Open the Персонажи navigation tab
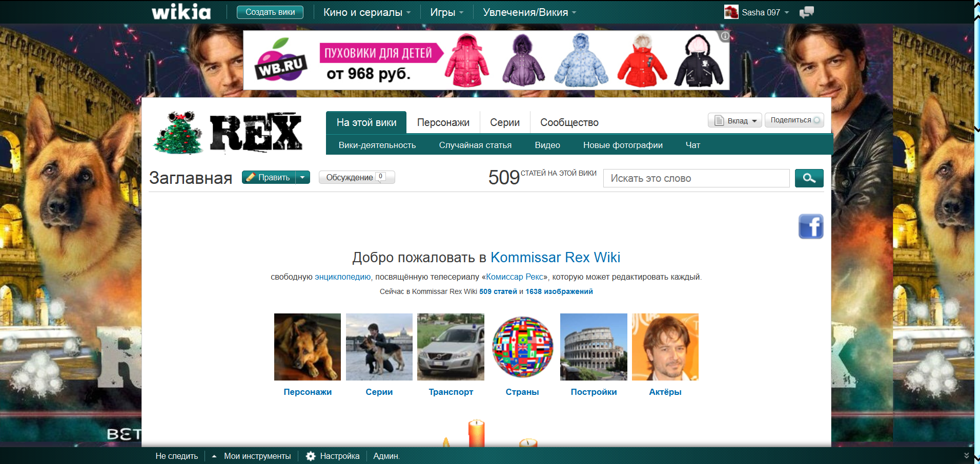980x464 pixels. coord(443,122)
